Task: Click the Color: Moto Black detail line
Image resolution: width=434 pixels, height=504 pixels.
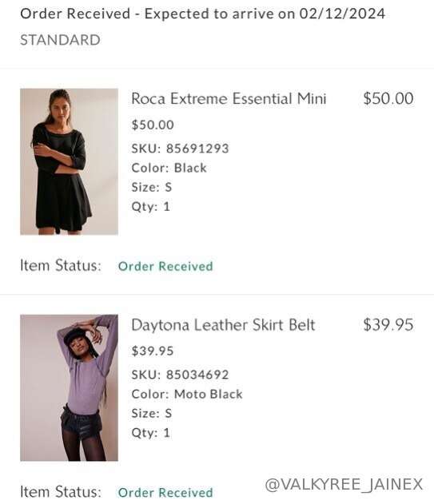Action: tap(187, 394)
